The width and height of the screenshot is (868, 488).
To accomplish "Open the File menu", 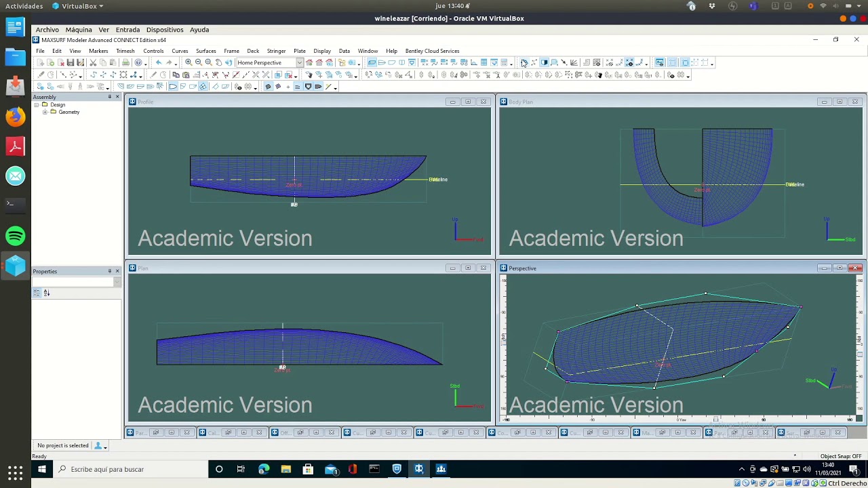I will [x=40, y=51].
